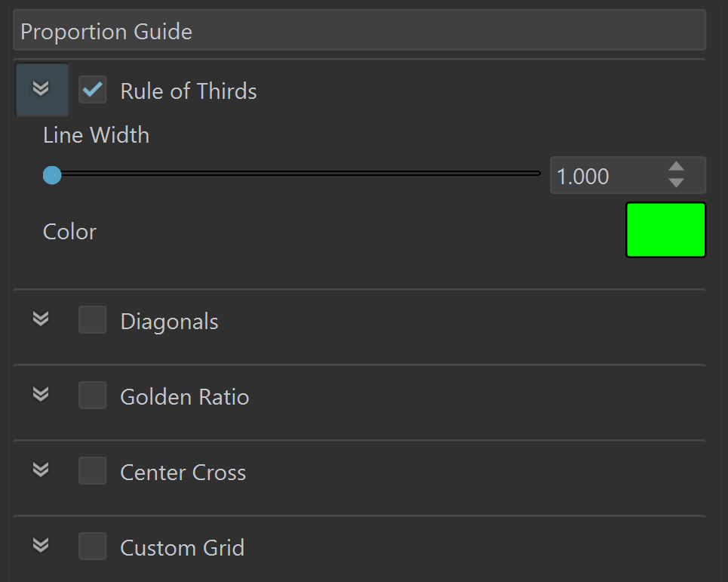Click the Line Width slider handle
Image resolution: width=728 pixels, height=582 pixels.
tap(52, 175)
